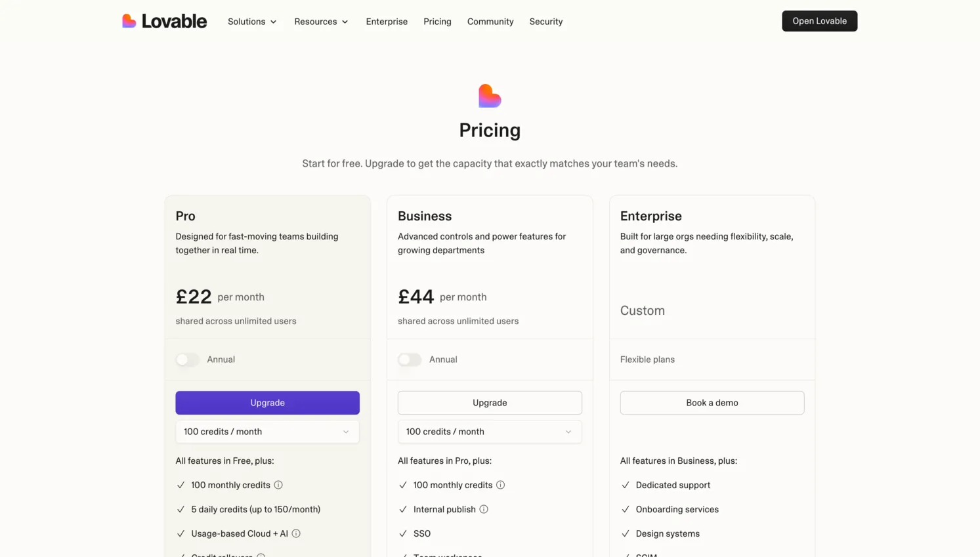Image resolution: width=980 pixels, height=557 pixels.
Task: Open the Community page from the navbar
Action: pyautogui.click(x=490, y=21)
